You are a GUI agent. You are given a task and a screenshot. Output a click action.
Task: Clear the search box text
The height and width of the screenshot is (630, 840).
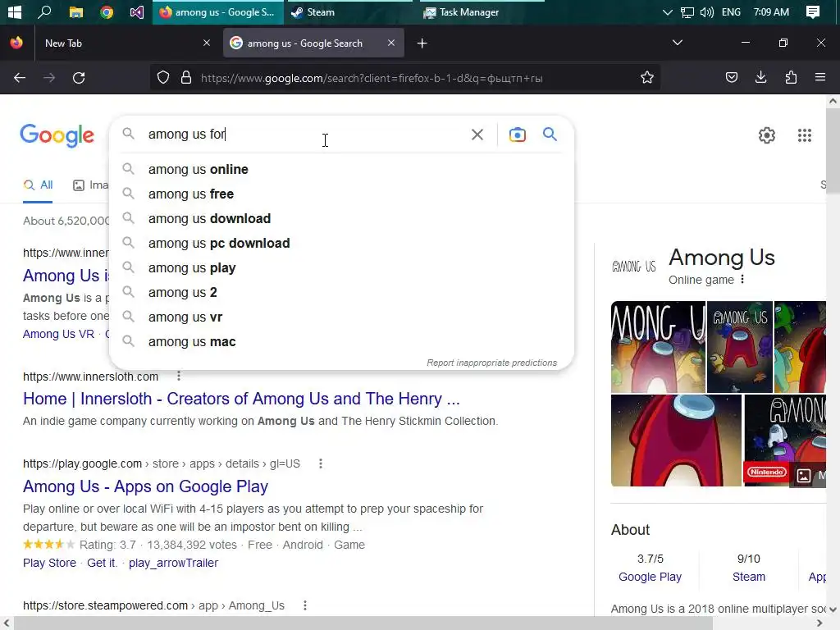(x=477, y=135)
